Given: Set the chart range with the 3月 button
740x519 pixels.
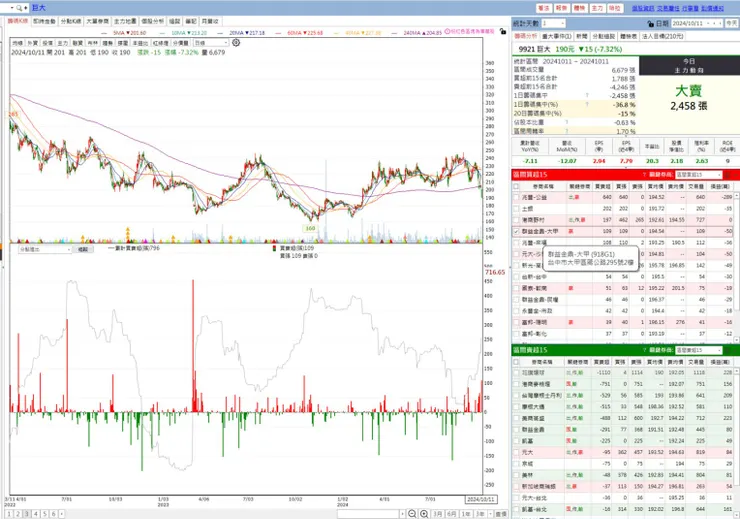Looking at the screenshot, I should (438, 514).
